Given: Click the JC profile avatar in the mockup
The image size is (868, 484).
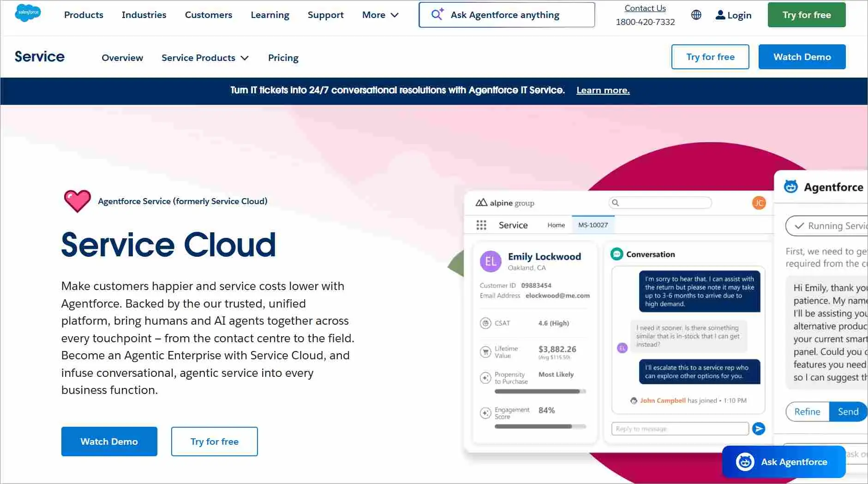Looking at the screenshot, I should [759, 203].
